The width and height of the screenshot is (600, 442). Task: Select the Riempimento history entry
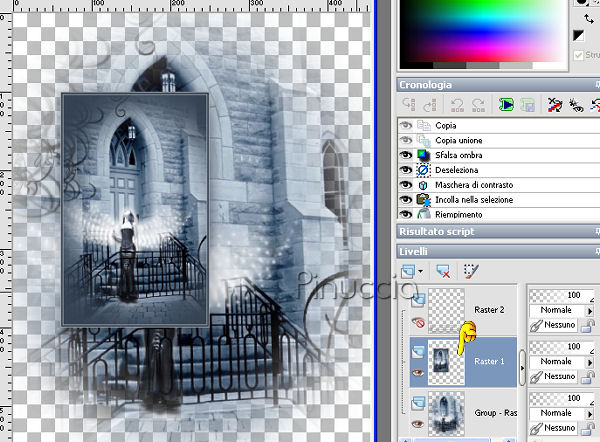click(x=458, y=214)
